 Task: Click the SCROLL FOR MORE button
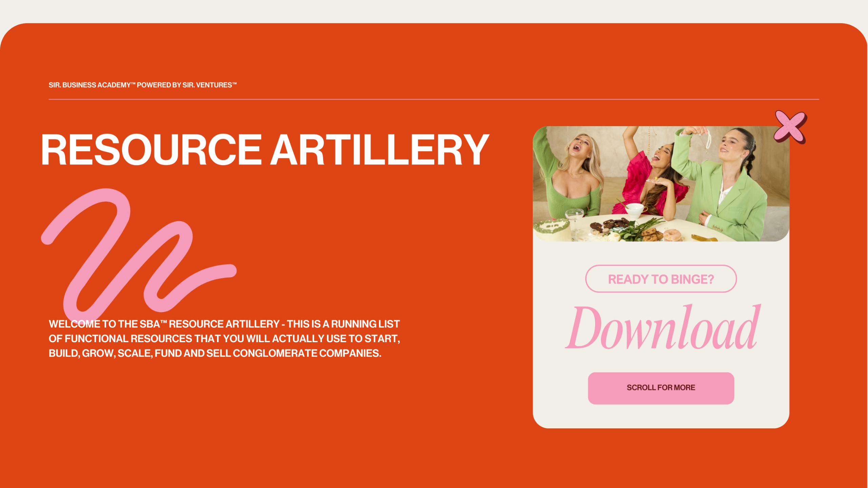(660, 388)
